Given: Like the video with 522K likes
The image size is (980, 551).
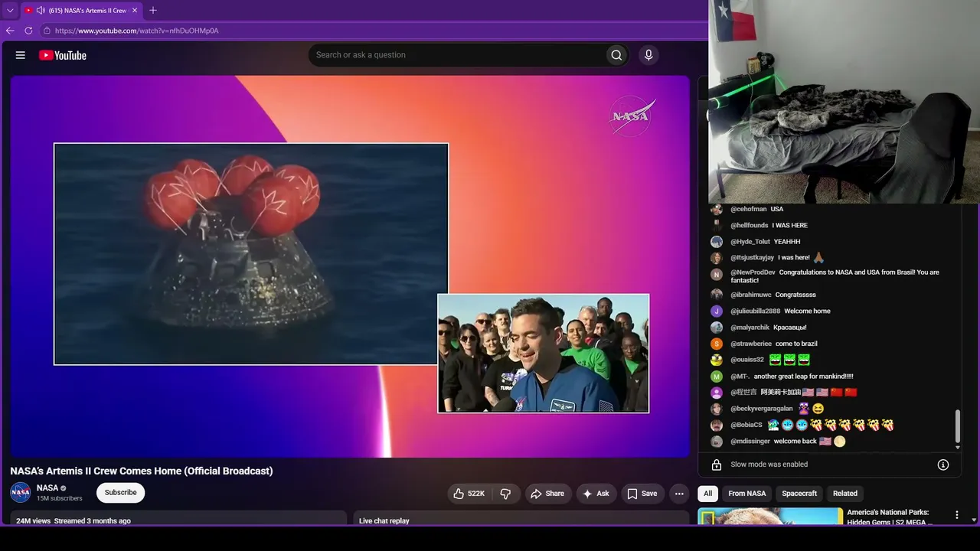Looking at the screenshot, I should pos(469,494).
